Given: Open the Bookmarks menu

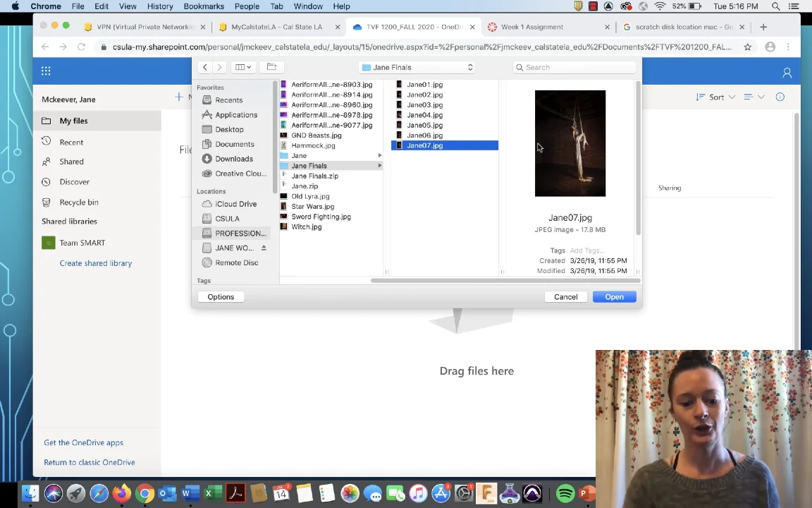Looking at the screenshot, I should [x=204, y=6].
